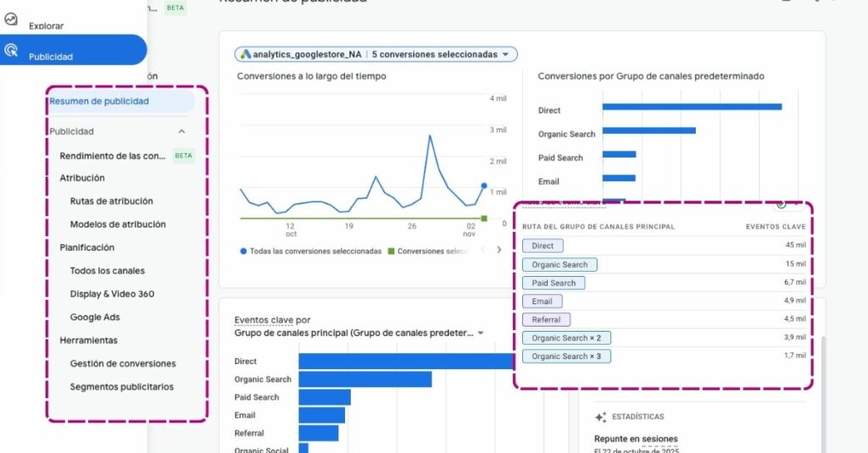Viewport: 868px width, 453px height.
Task: Click the Herramientas section heading
Action: [88, 340]
